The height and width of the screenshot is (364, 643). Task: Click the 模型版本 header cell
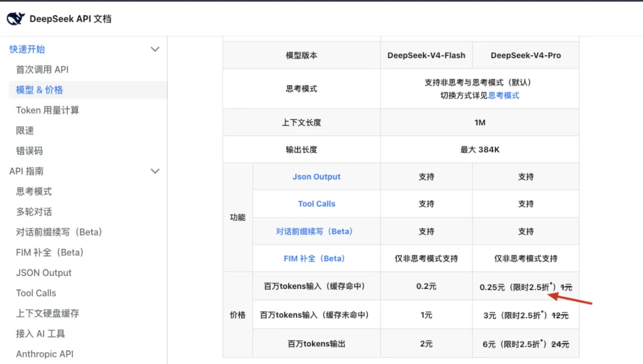[301, 55]
